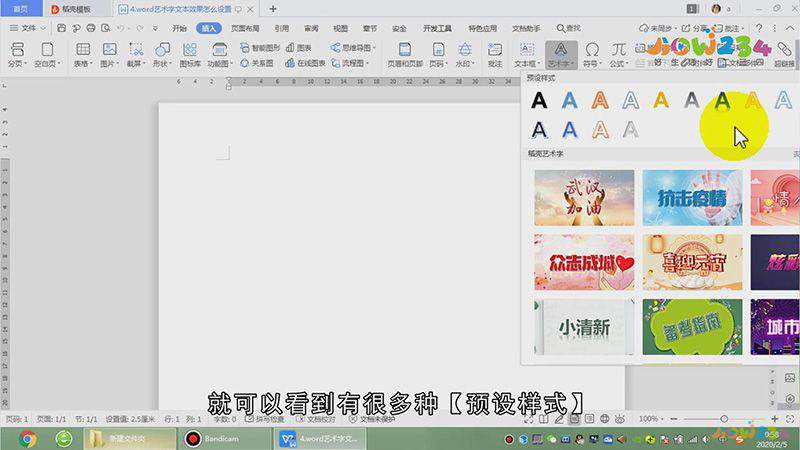Expand quick access toolbar customize arrow

coord(156,28)
